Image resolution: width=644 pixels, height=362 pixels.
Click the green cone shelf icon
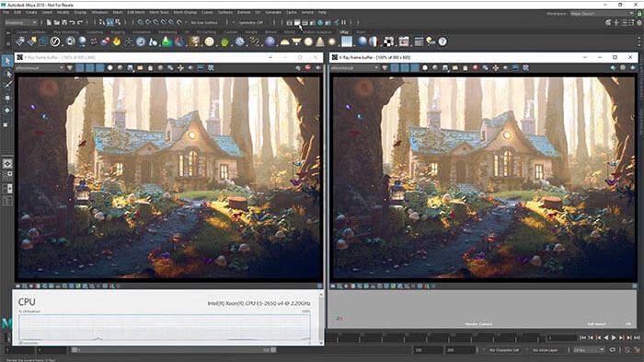click(167, 41)
